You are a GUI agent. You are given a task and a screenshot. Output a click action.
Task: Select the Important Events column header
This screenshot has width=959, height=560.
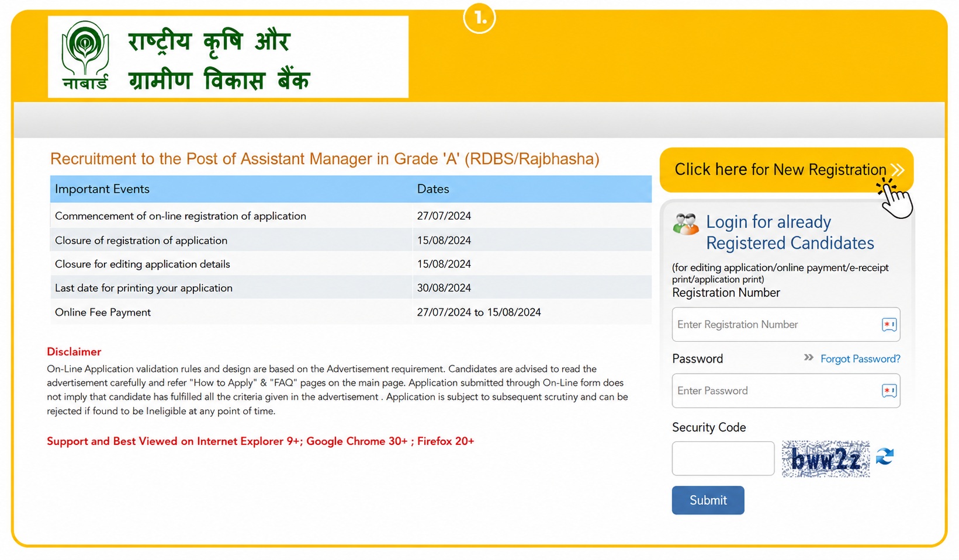tap(102, 189)
